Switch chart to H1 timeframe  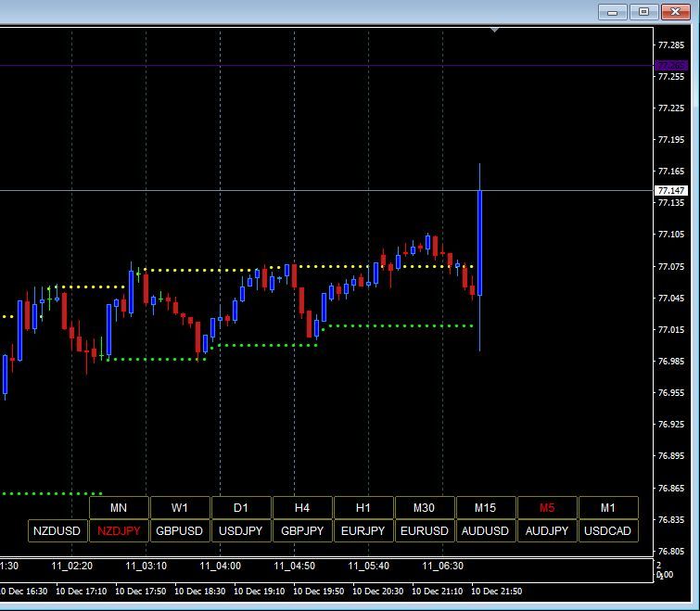[x=363, y=507]
